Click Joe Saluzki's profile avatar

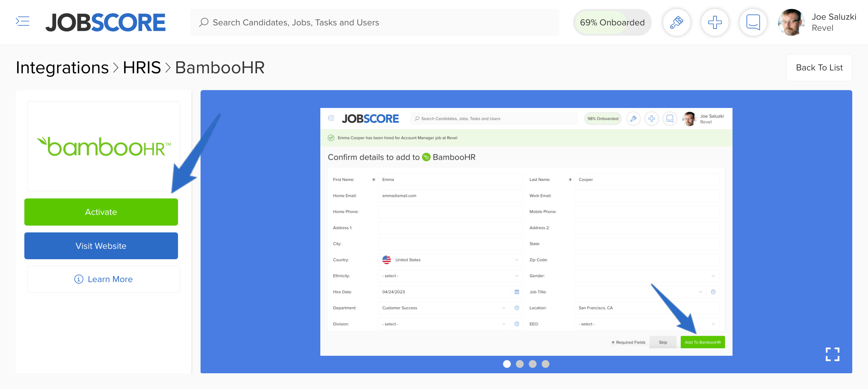791,22
